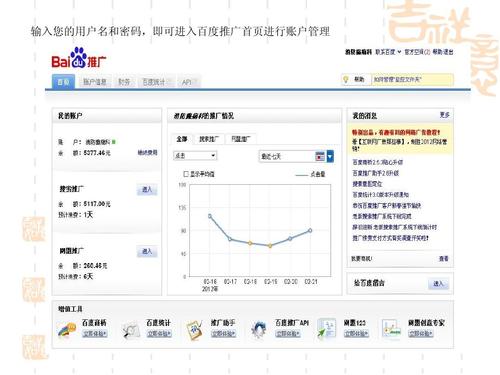Image resolution: width=500 pixels, height=375 pixels.
Task: Open message 百度统计3.0版本升级通知
Action: (380, 195)
